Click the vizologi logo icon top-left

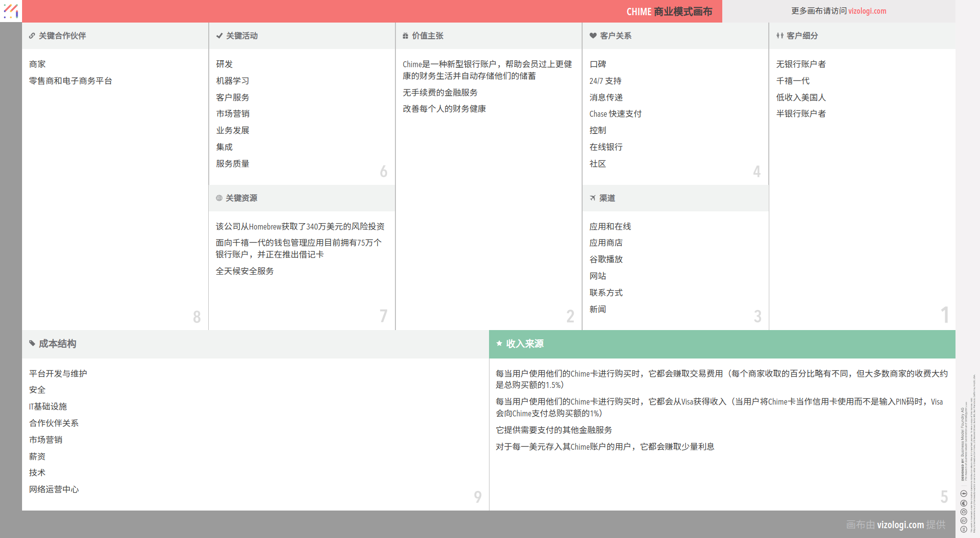(11, 11)
